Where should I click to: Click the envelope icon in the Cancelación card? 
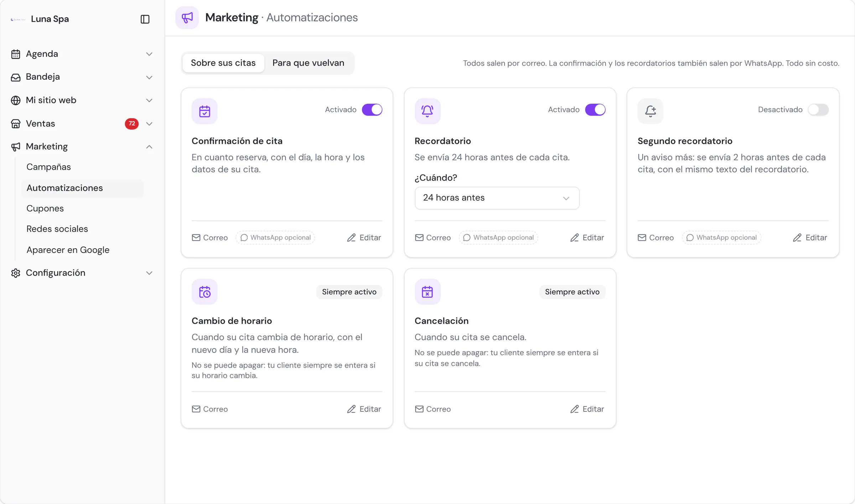pyautogui.click(x=419, y=409)
